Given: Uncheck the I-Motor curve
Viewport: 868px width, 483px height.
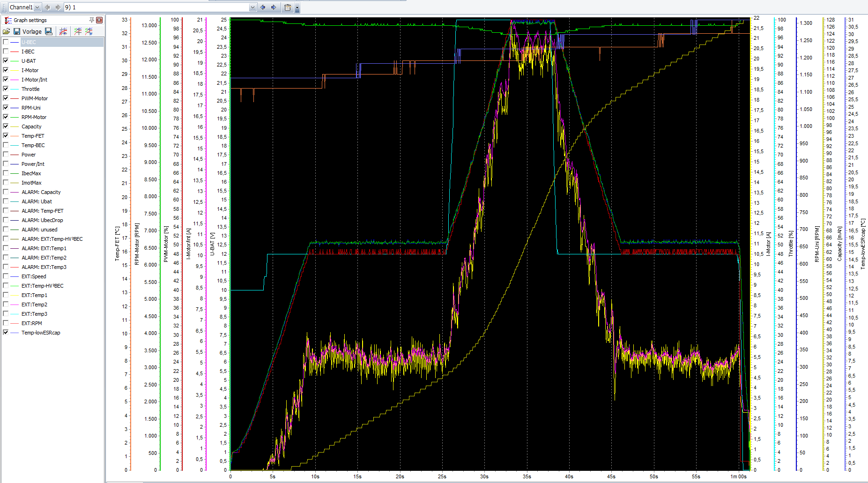Looking at the screenshot, I should (6, 70).
